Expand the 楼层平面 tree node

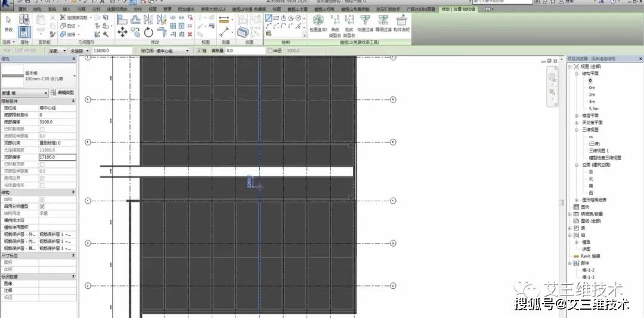pyautogui.click(x=577, y=116)
